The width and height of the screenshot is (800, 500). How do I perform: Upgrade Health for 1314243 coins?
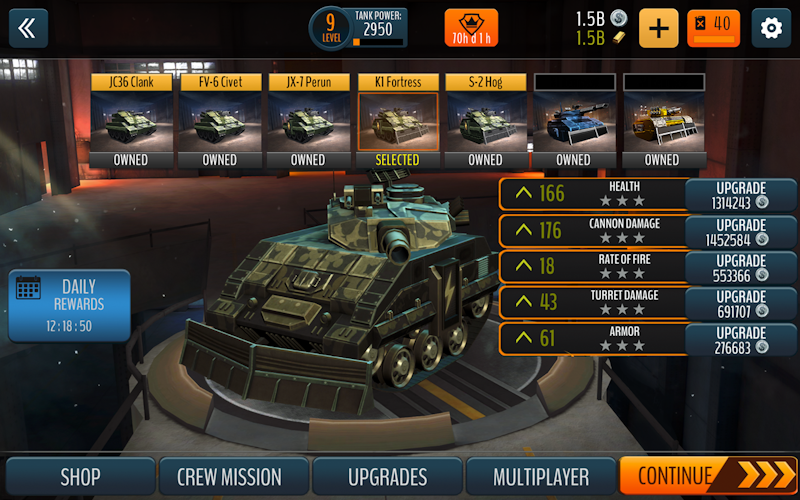click(740, 195)
